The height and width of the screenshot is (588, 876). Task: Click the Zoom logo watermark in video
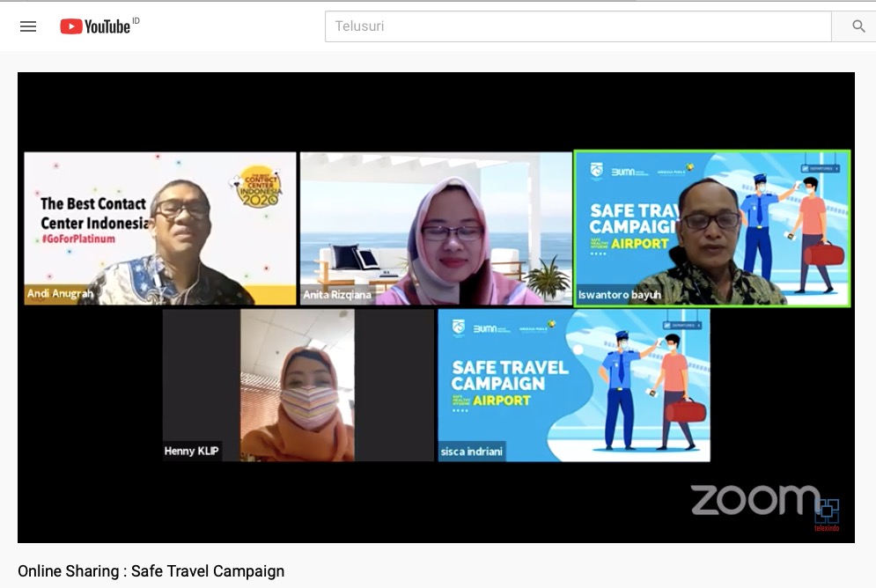click(x=754, y=500)
